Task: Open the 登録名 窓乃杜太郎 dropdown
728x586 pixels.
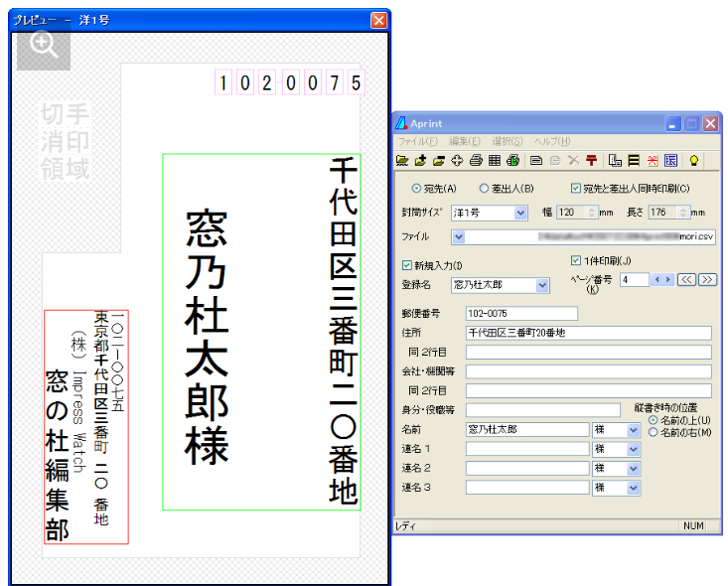Action: tap(542, 285)
